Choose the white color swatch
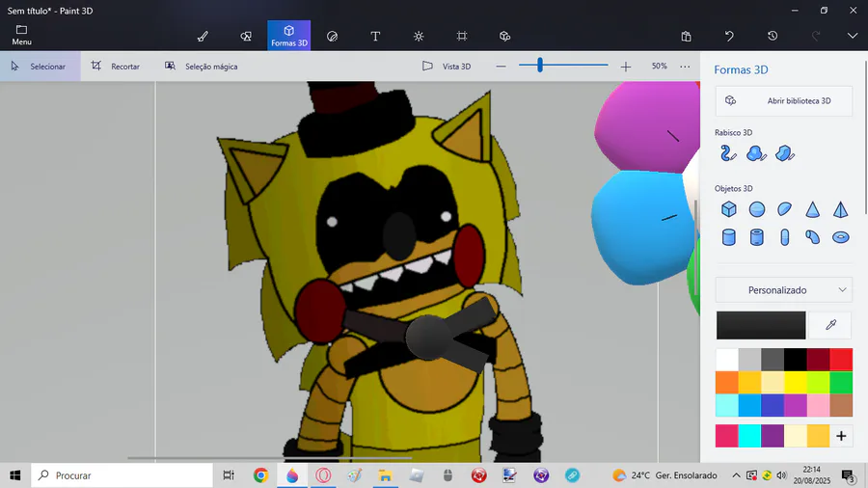 click(727, 360)
